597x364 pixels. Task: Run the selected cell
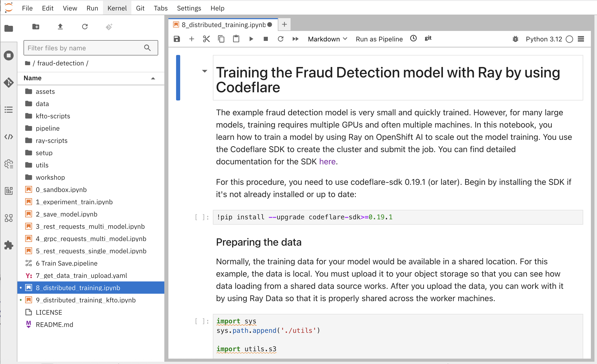(251, 39)
